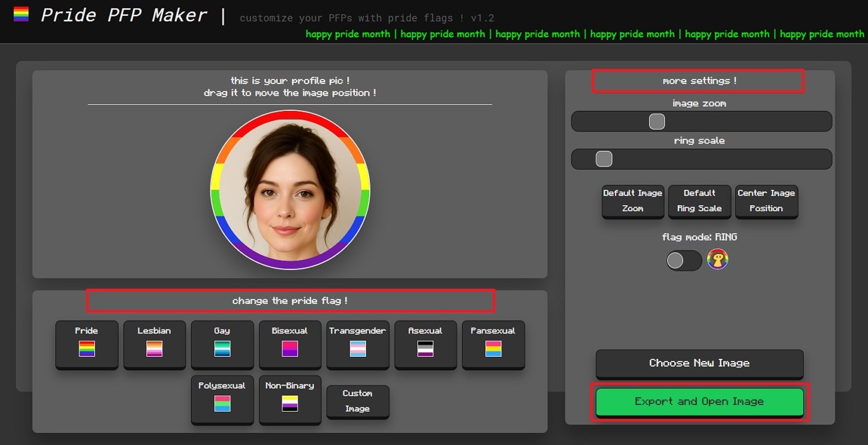Click Export and Open Image button
Image resolution: width=868 pixels, height=445 pixels.
pyautogui.click(x=700, y=402)
